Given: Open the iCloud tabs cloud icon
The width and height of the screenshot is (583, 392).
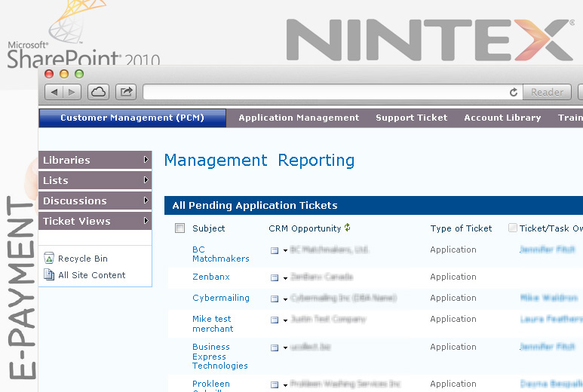Looking at the screenshot, I should pyautogui.click(x=98, y=92).
